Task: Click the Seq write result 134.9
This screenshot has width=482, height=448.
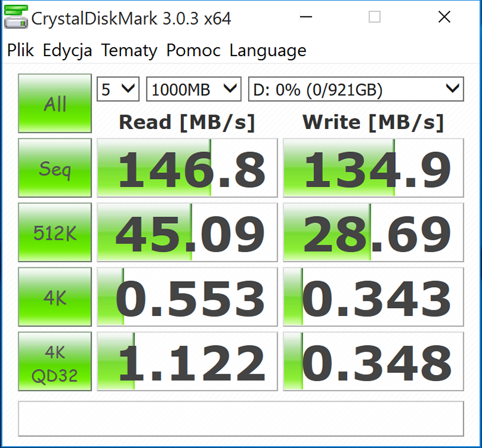Action: tap(373, 168)
